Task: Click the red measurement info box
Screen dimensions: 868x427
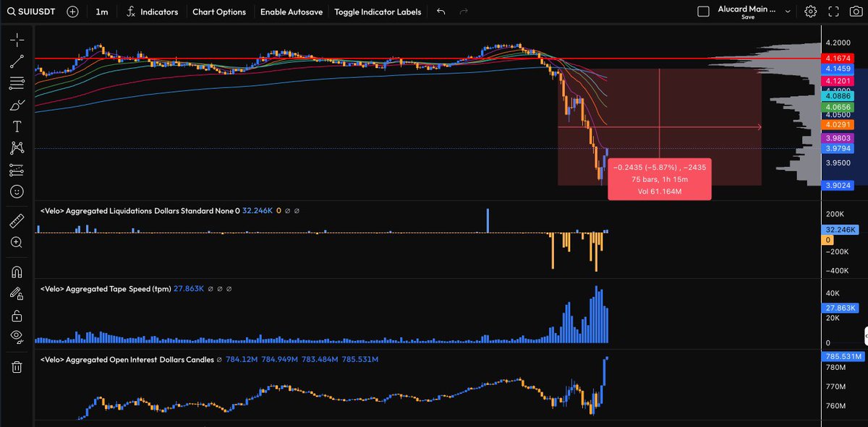Action: coord(659,179)
